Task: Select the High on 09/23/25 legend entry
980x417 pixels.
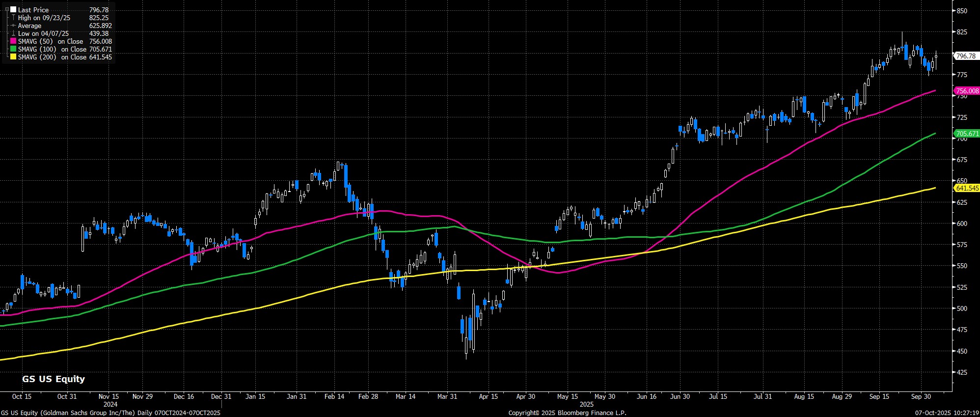Action: pyautogui.click(x=44, y=18)
